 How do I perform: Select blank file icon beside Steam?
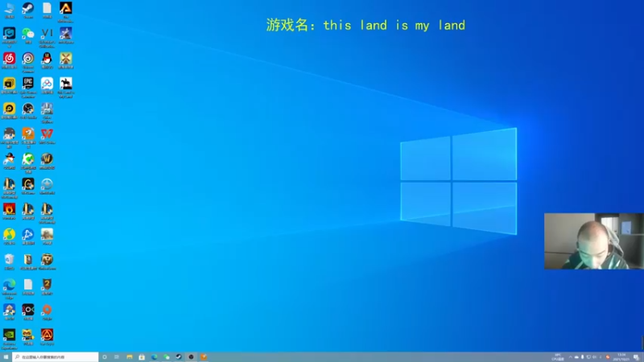pos(47,10)
